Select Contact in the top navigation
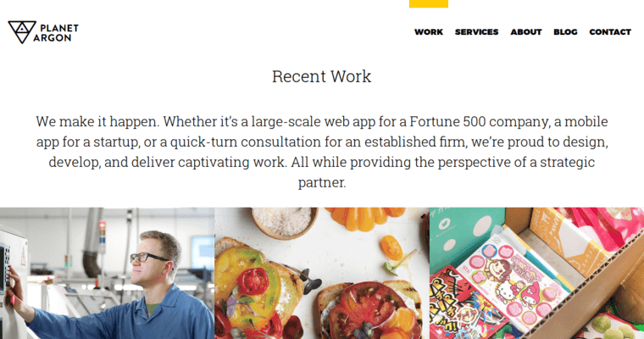 [x=610, y=32]
